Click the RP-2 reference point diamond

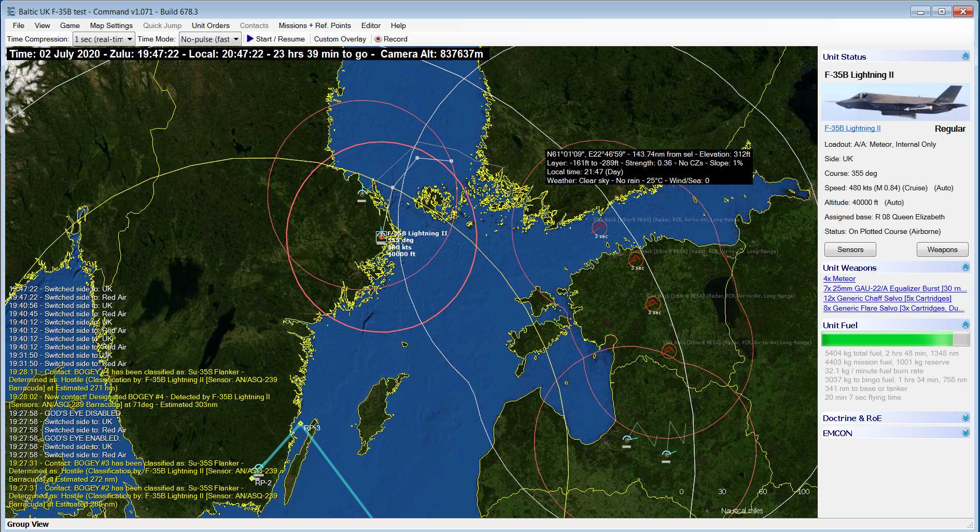[x=252, y=478]
